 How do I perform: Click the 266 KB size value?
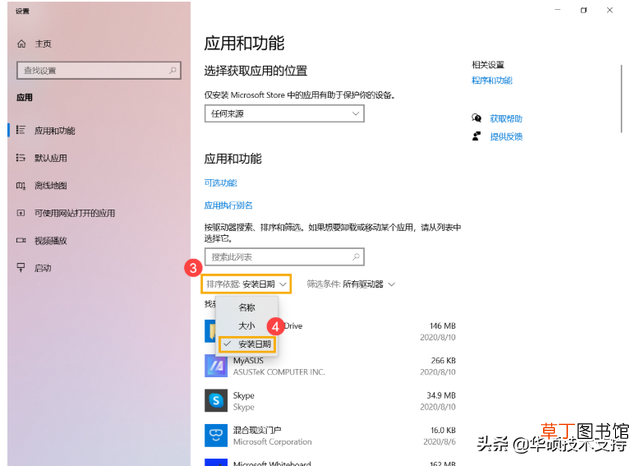pyautogui.click(x=443, y=360)
